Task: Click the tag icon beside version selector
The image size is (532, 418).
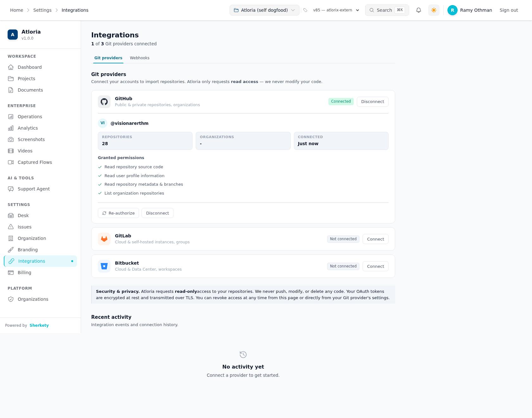Action: click(x=305, y=10)
